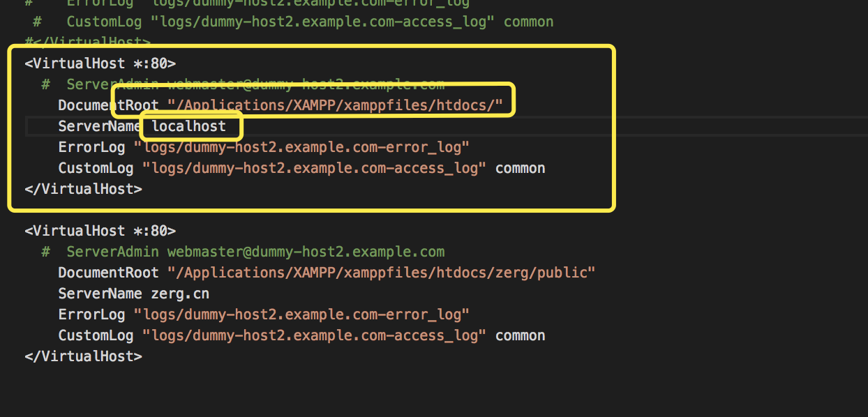Click commented ServerAdmin line in the zerg.cn block
This screenshot has width=868, height=417.
click(255, 252)
